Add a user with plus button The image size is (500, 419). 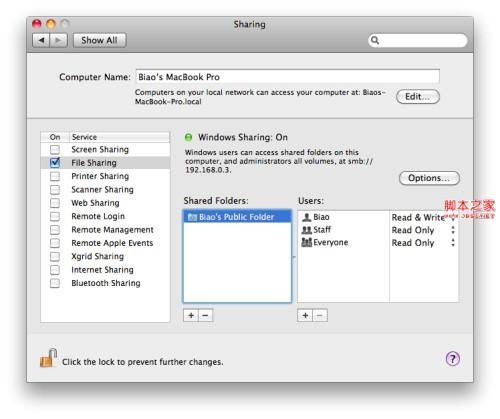[305, 315]
